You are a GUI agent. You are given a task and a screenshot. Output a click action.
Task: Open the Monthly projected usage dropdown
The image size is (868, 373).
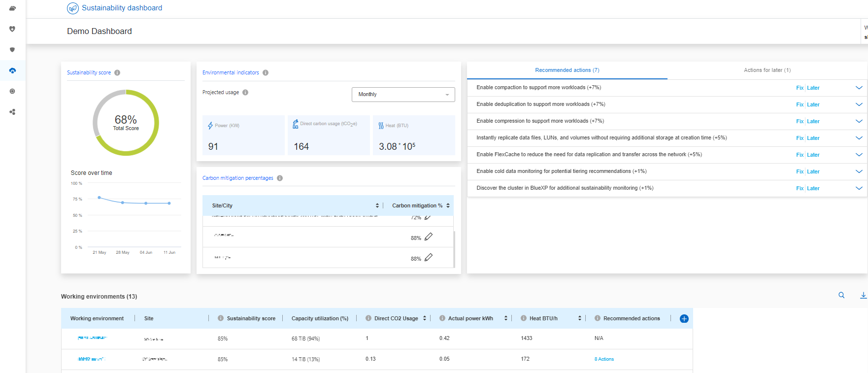[403, 95]
